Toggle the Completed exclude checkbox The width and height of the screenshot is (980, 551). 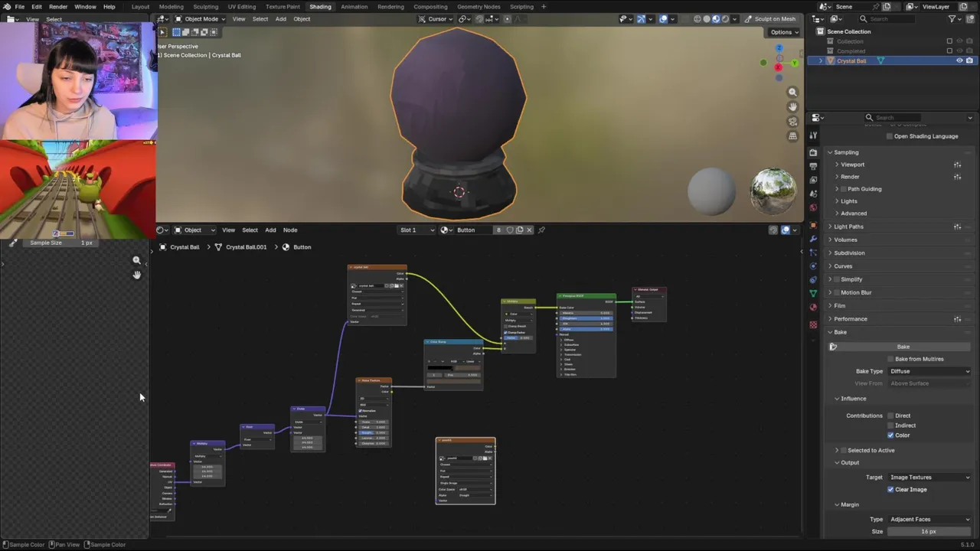pyautogui.click(x=949, y=51)
